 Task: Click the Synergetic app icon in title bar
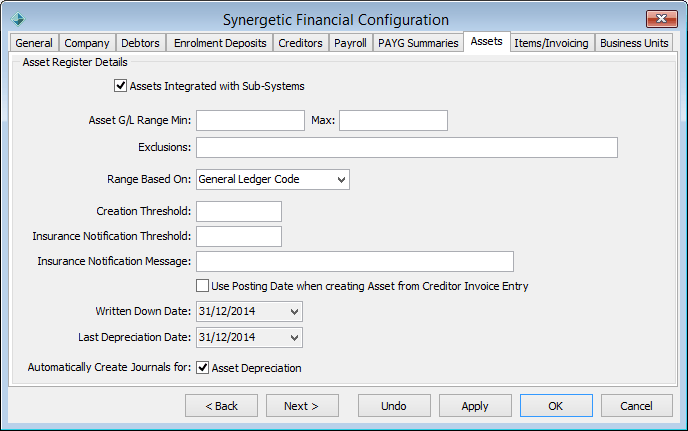[18, 19]
